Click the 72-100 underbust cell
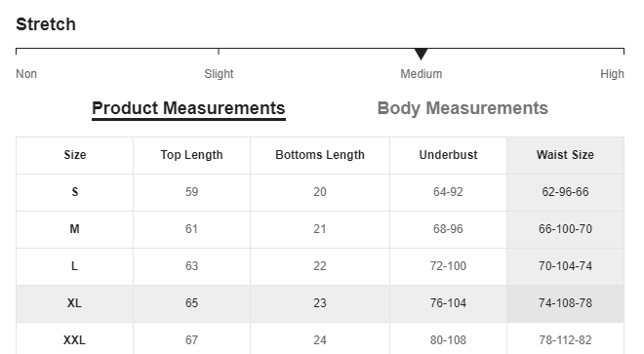 point(448,266)
